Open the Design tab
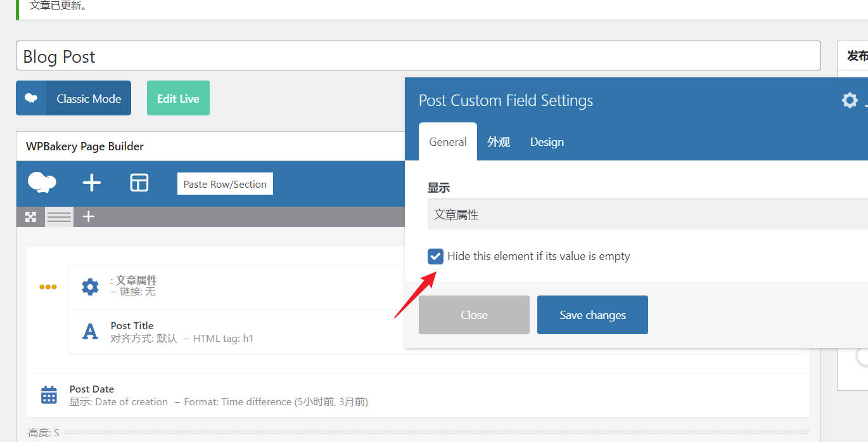868x442 pixels. 547,142
